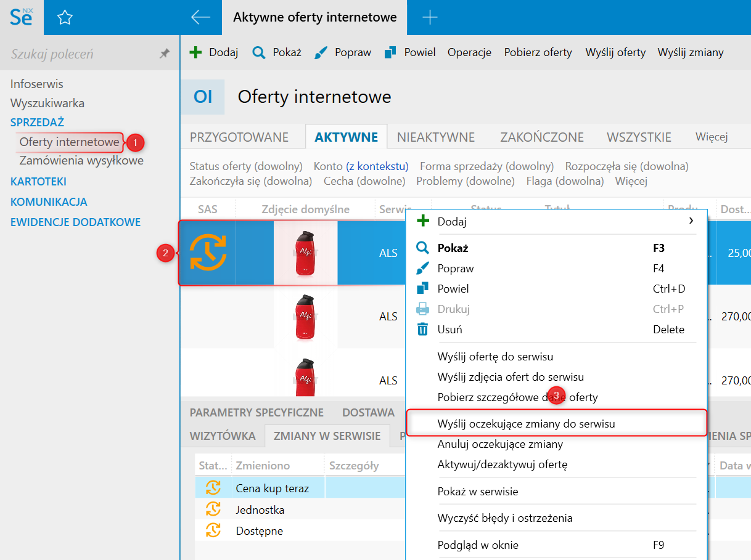Open the Konto (z kontekstu) filter

tap(361, 166)
